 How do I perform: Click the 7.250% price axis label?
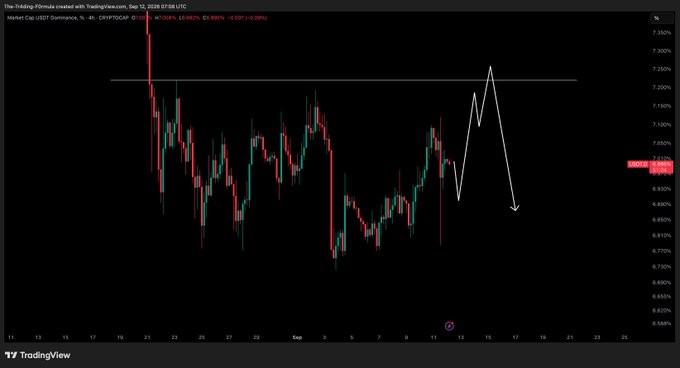pyautogui.click(x=661, y=69)
